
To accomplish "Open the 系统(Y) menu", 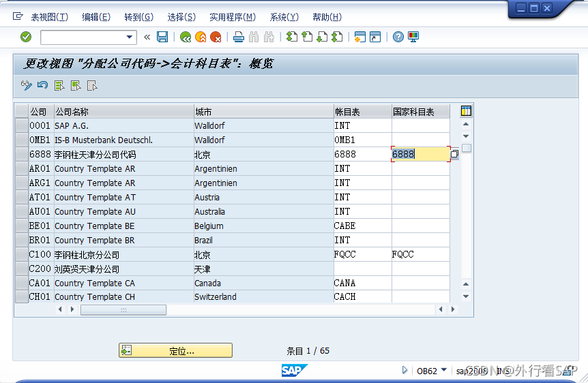I will coord(284,17).
